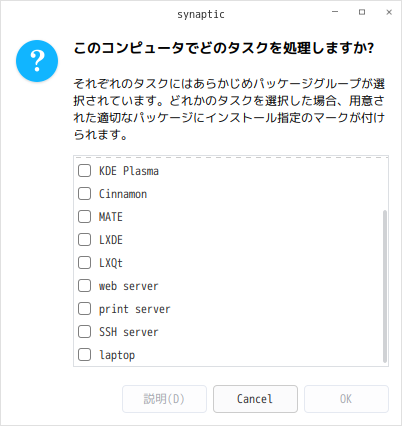Select the LXDE checkbox
The height and width of the screenshot is (426, 402).
84,240
